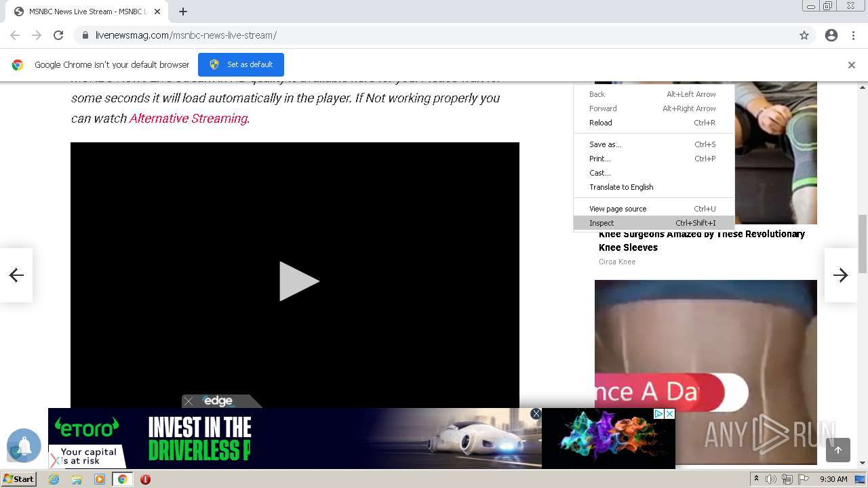The height and width of the screenshot is (488, 868).
Task: Go to previous post with left arrow
Action: pos(16,274)
